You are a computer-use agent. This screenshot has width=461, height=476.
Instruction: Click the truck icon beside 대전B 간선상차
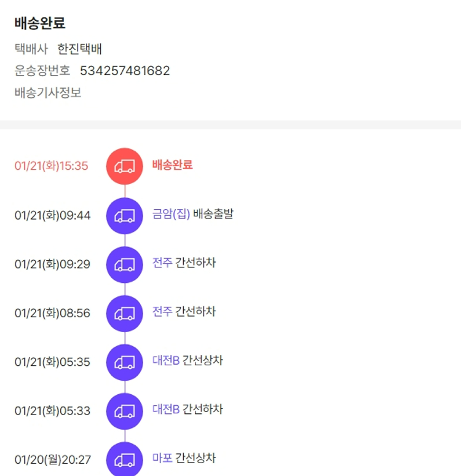click(x=125, y=362)
